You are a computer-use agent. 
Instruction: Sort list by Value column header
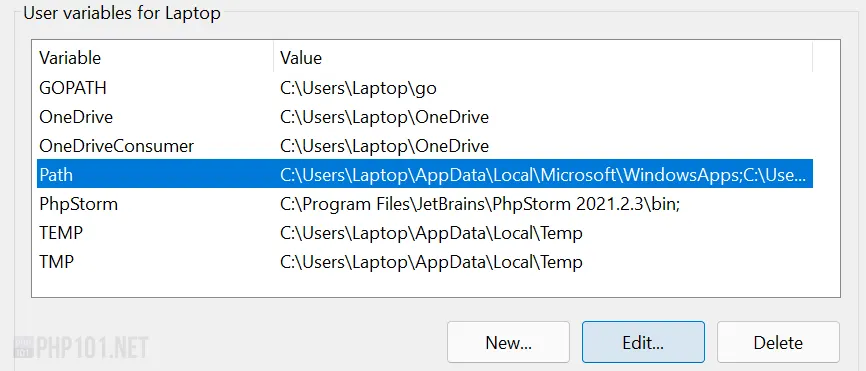[543, 57]
